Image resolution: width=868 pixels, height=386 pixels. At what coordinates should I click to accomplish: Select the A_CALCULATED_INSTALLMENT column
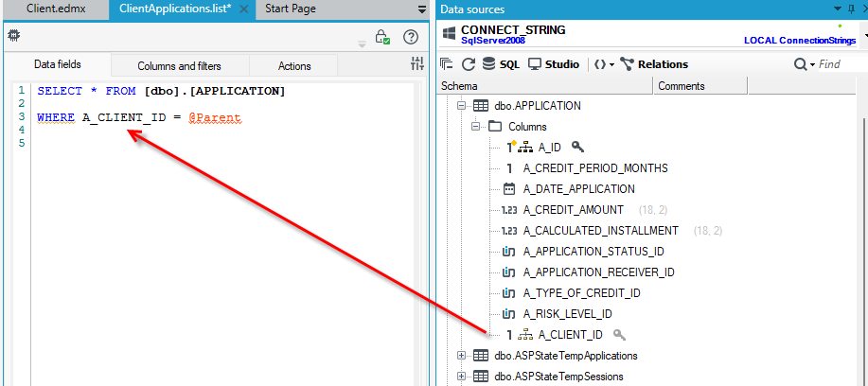[601, 231]
